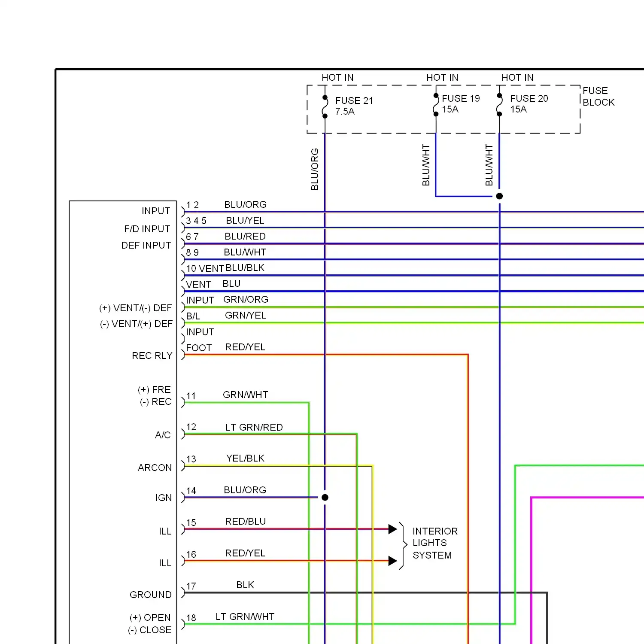Viewport: 644px width, 644px height.
Task: Click HOT IN text above FUSE 19
Action: [442, 77]
